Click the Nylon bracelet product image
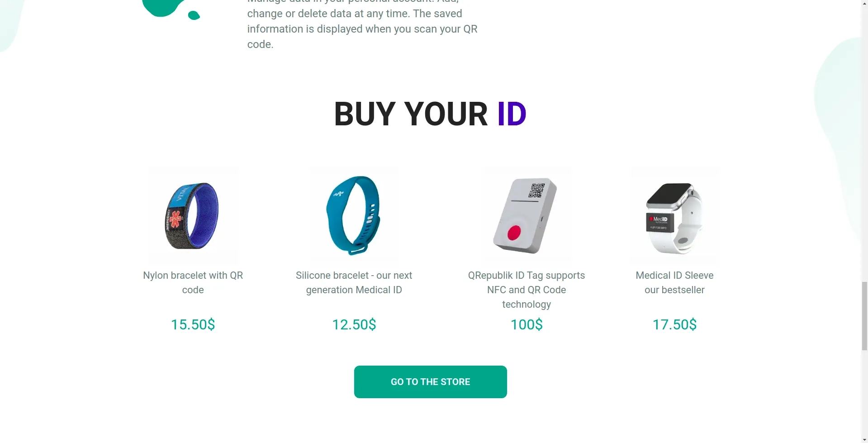 [193, 215]
